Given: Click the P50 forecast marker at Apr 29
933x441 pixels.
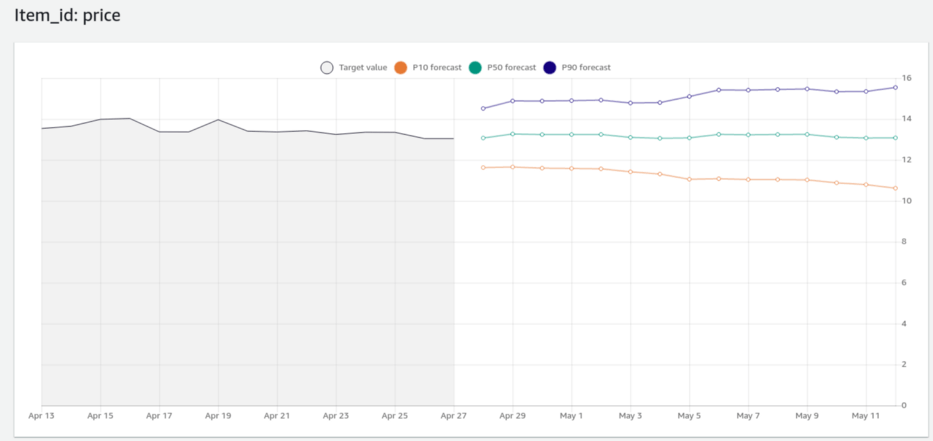Looking at the screenshot, I should click(x=512, y=134).
